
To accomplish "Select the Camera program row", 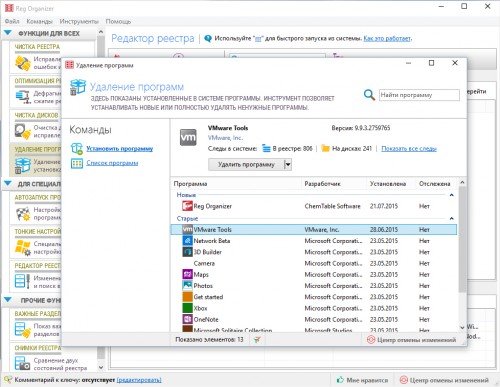I will click(314, 263).
